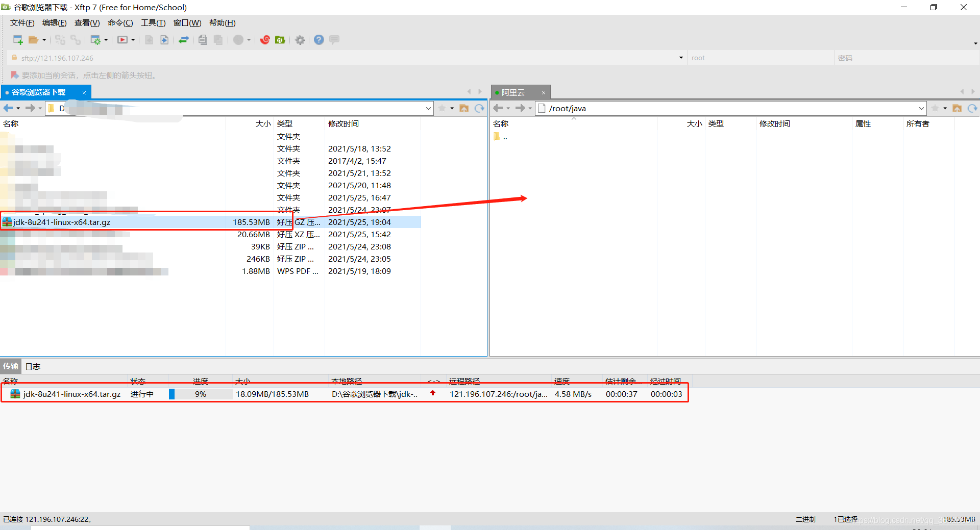Expand the red play icon dropdown arrow
The height and width of the screenshot is (530, 980).
pos(133,40)
